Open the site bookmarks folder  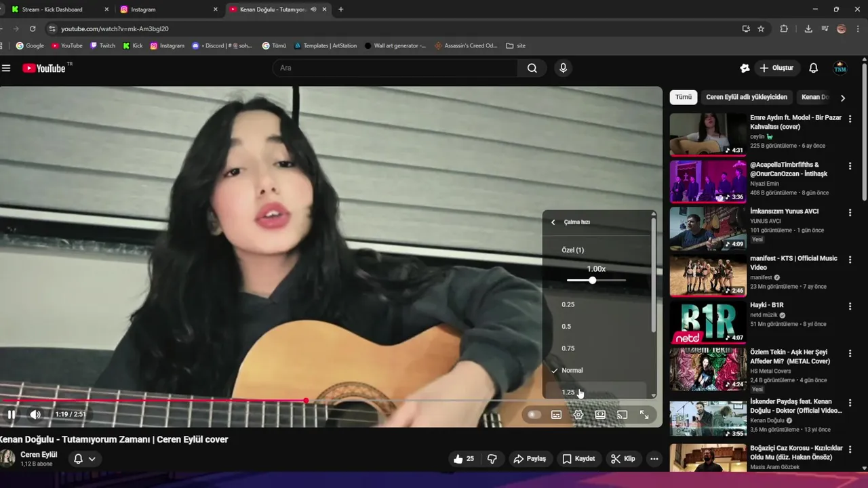click(515, 45)
